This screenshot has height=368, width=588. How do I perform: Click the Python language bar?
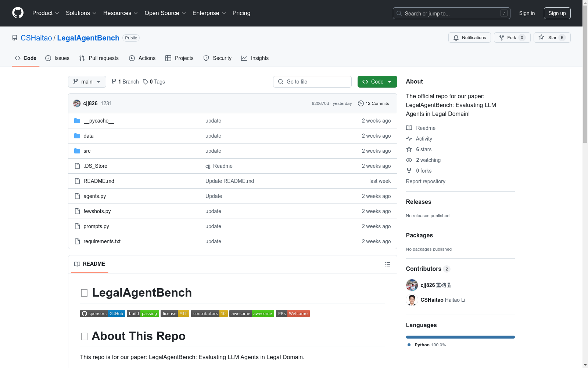tap(460, 337)
